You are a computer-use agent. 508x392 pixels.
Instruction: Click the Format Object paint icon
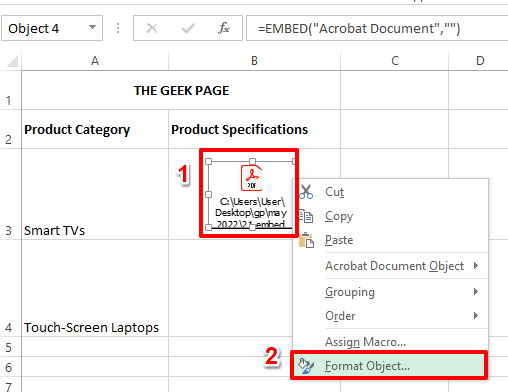(306, 366)
